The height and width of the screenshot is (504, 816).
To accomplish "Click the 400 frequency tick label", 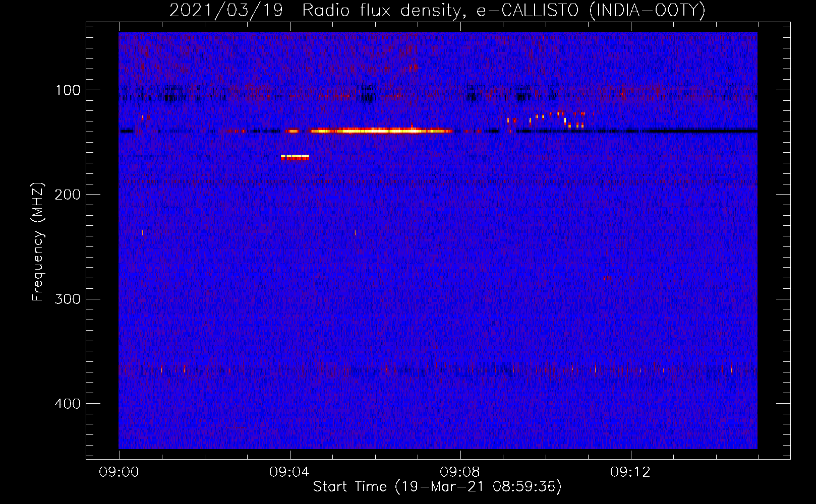I will [68, 404].
